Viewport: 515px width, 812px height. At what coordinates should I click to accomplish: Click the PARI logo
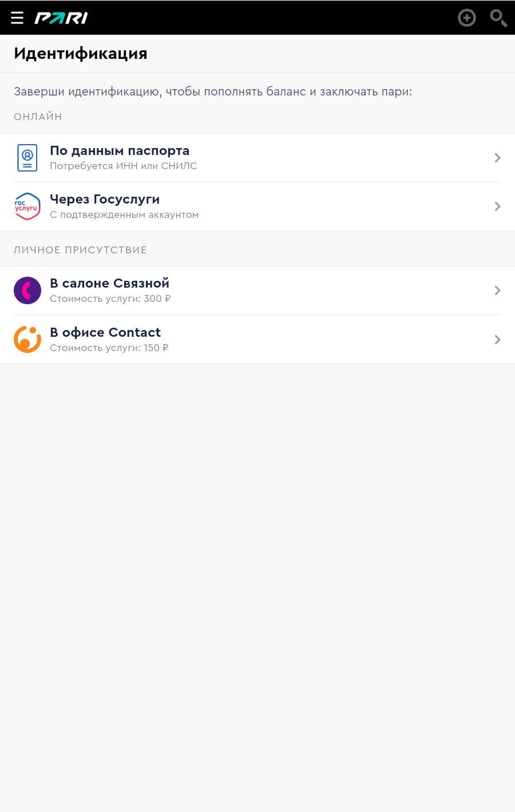pyautogui.click(x=61, y=18)
